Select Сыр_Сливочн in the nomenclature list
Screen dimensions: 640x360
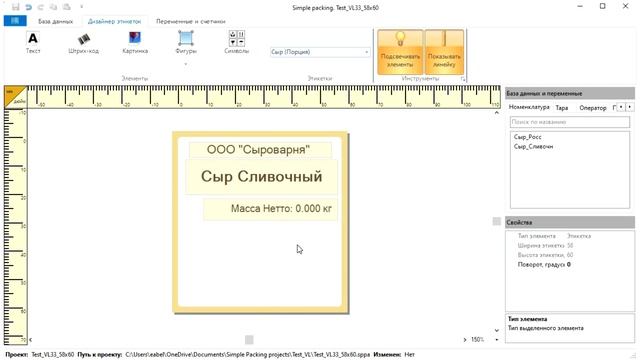pos(533,147)
